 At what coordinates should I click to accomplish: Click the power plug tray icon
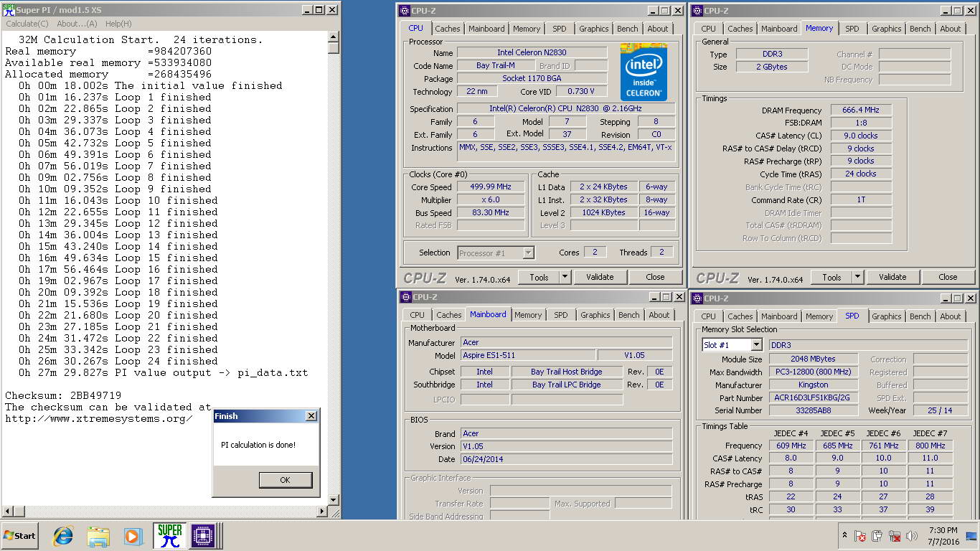(x=877, y=536)
